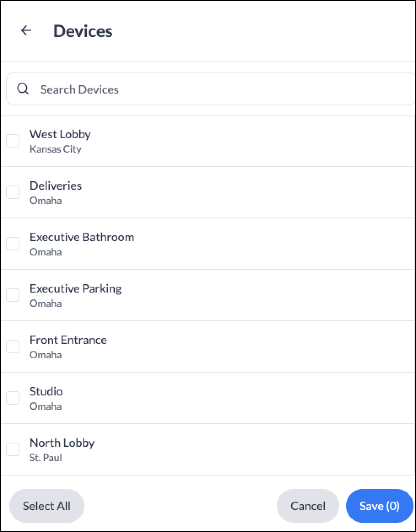
Task: Select the North Lobby St. Paul entry
Action: [x=208, y=449]
